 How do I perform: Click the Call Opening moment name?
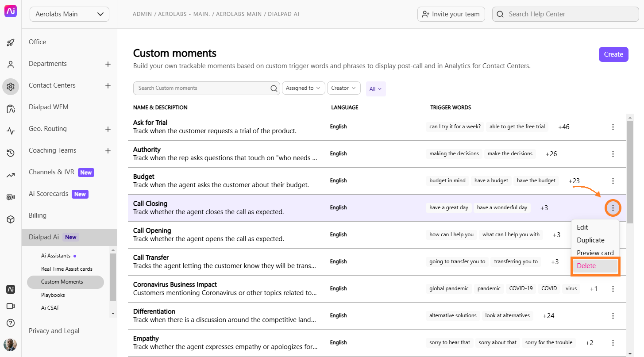click(152, 230)
